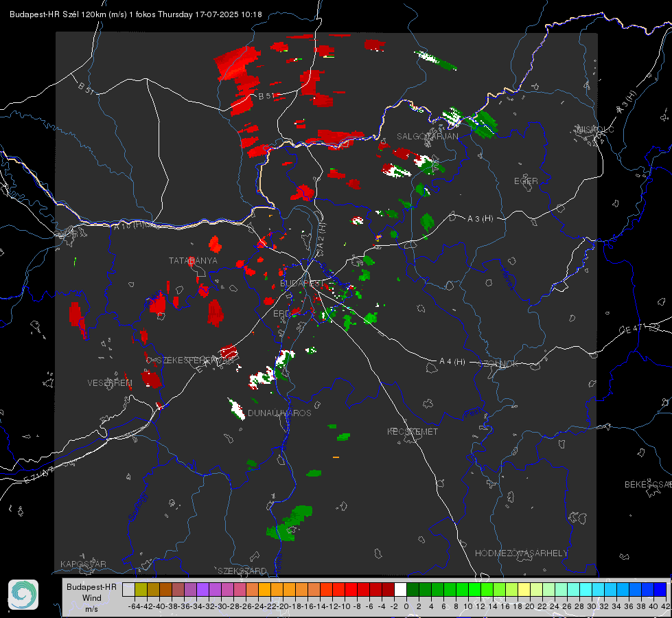
Task: Select the grey first swatch of the legend
Action: 128,590
